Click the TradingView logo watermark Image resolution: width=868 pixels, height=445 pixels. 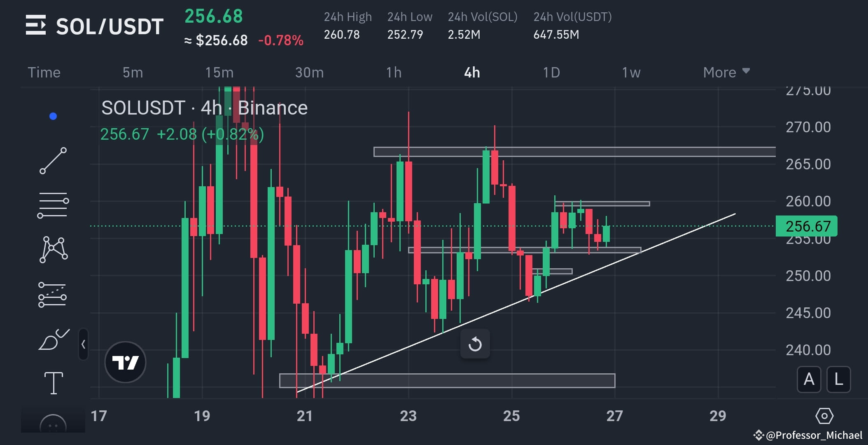click(x=126, y=361)
